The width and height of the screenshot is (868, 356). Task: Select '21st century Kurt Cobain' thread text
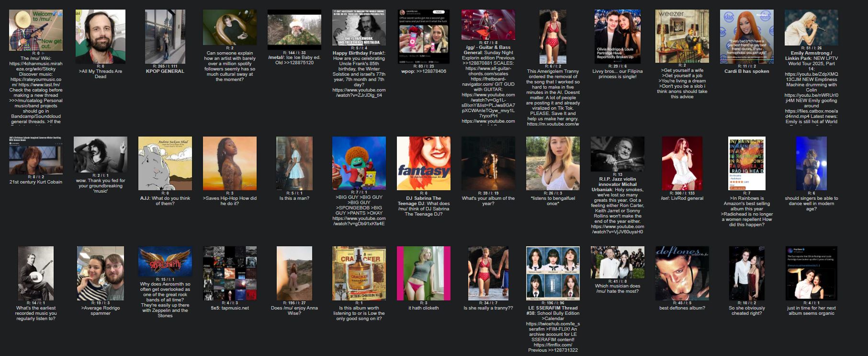36,182
